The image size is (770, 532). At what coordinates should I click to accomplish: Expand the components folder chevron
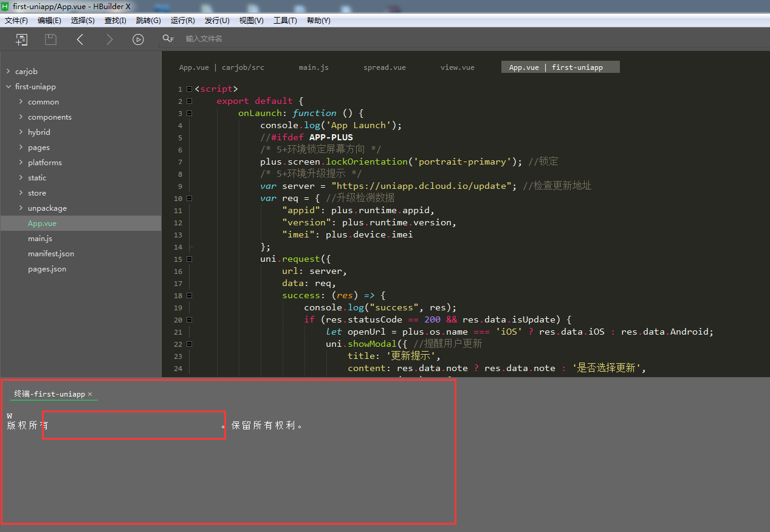[21, 117]
